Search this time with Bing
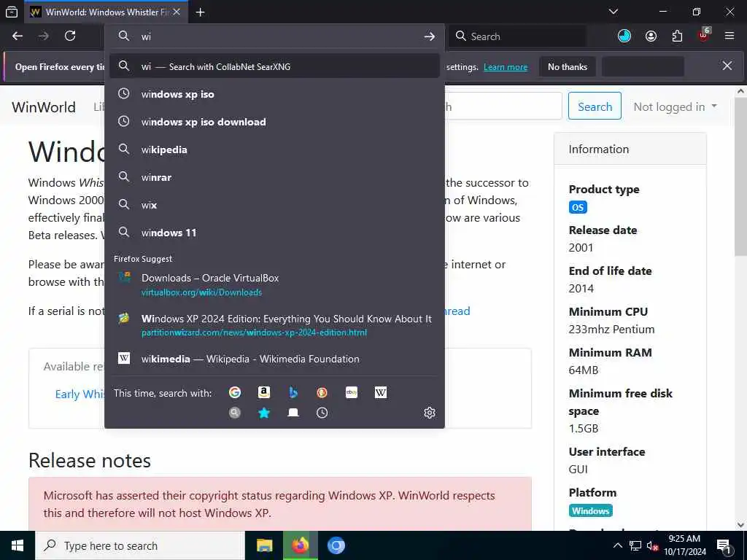747x560 pixels. [293, 392]
